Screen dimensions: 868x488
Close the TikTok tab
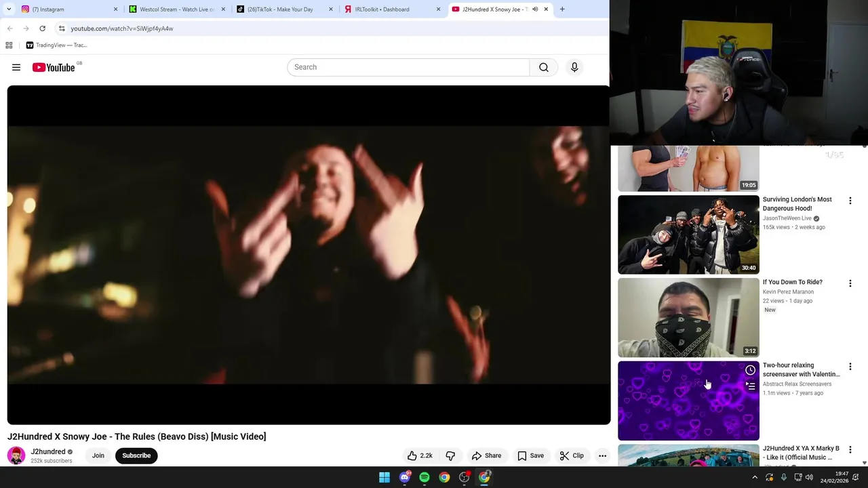click(331, 9)
